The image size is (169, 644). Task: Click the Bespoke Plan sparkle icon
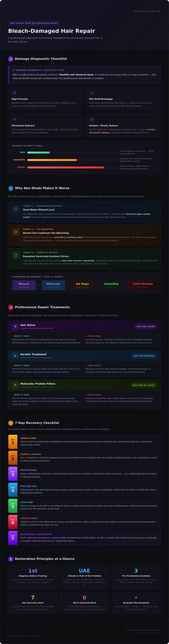136,597
